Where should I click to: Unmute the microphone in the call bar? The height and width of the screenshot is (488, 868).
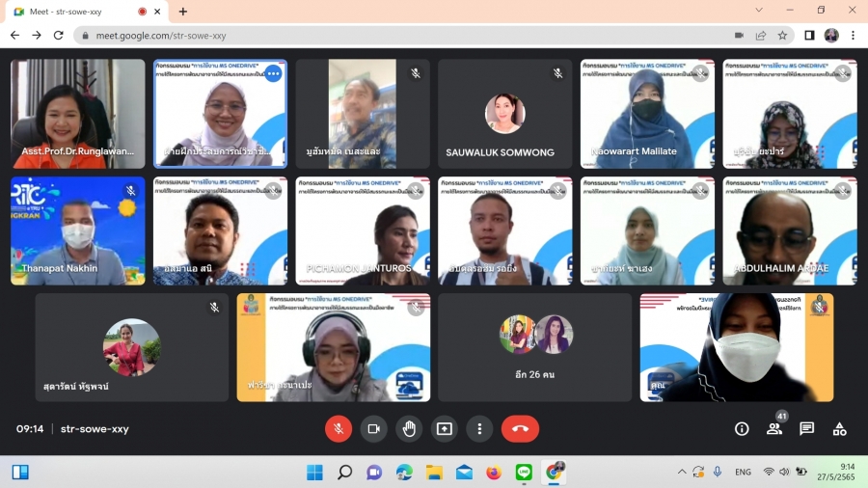(x=339, y=429)
